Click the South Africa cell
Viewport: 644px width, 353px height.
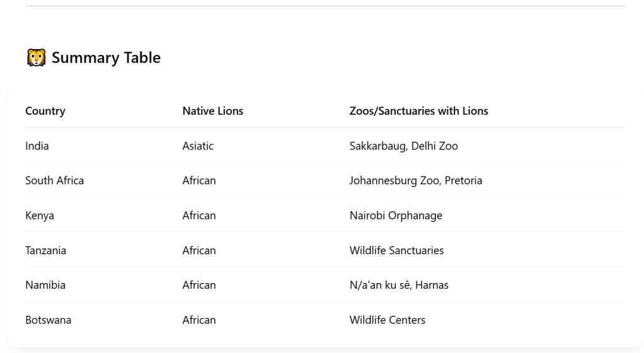pyautogui.click(x=54, y=181)
